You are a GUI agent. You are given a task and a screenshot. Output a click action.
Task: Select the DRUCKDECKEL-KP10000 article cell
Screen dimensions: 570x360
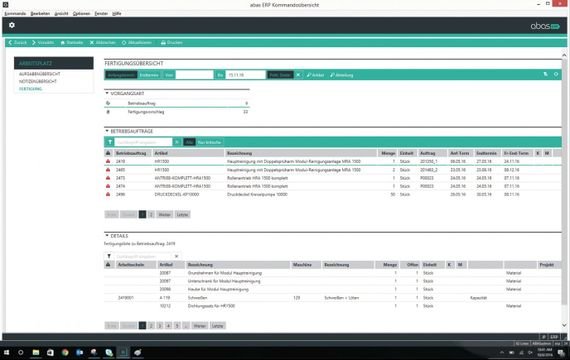coord(177,194)
